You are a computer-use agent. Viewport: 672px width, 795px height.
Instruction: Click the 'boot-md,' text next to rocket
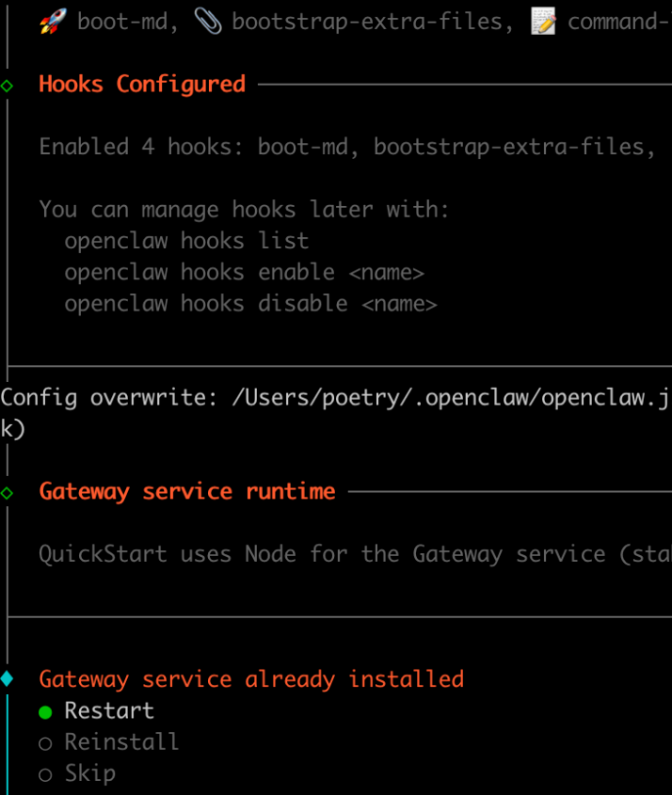128,22
